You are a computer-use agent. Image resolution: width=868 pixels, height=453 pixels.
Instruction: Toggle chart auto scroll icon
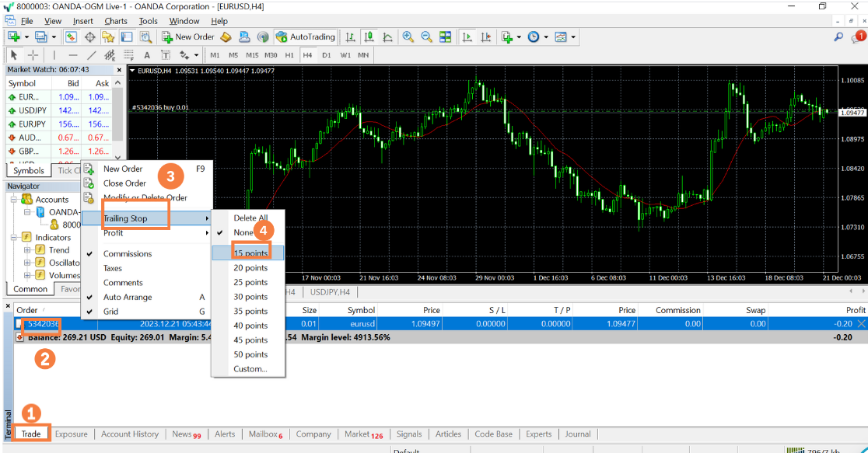click(467, 37)
